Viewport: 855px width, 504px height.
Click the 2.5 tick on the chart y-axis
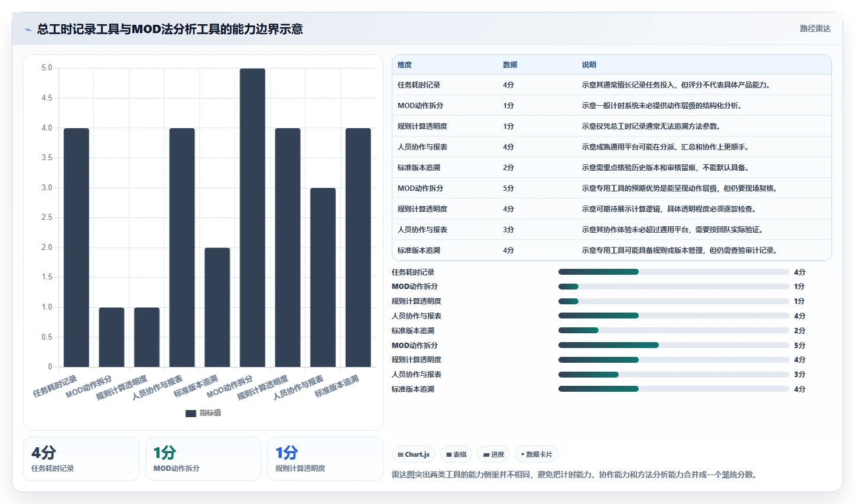pyautogui.click(x=47, y=217)
